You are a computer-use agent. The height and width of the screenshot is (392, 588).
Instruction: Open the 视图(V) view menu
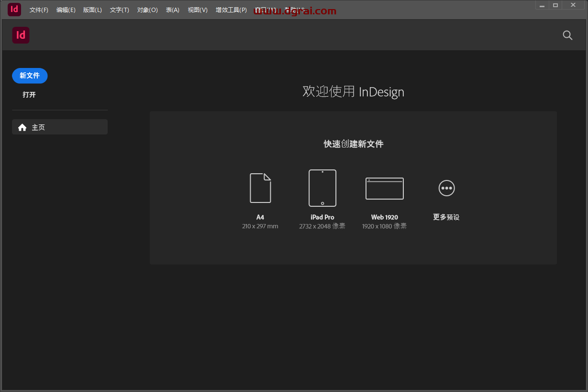[x=198, y=10]
